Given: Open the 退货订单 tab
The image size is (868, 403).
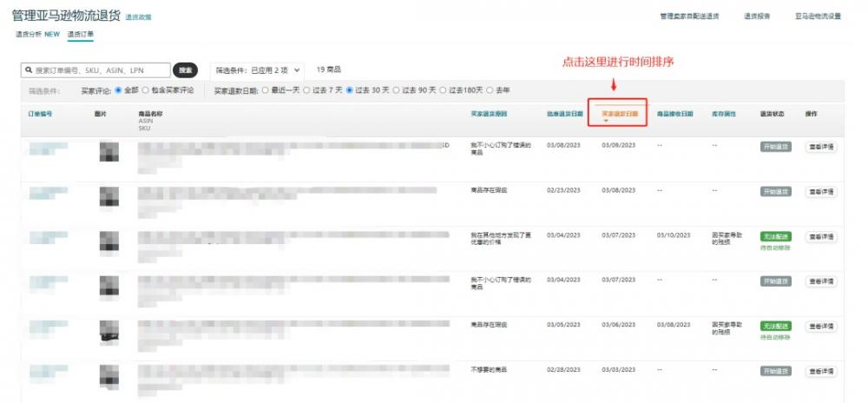Looking at the screenshot, I should click(80, 35).
